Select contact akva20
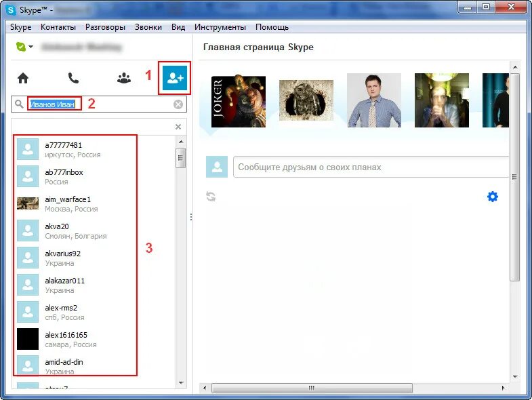Viewport: 532px width, 400px height. 95,231
